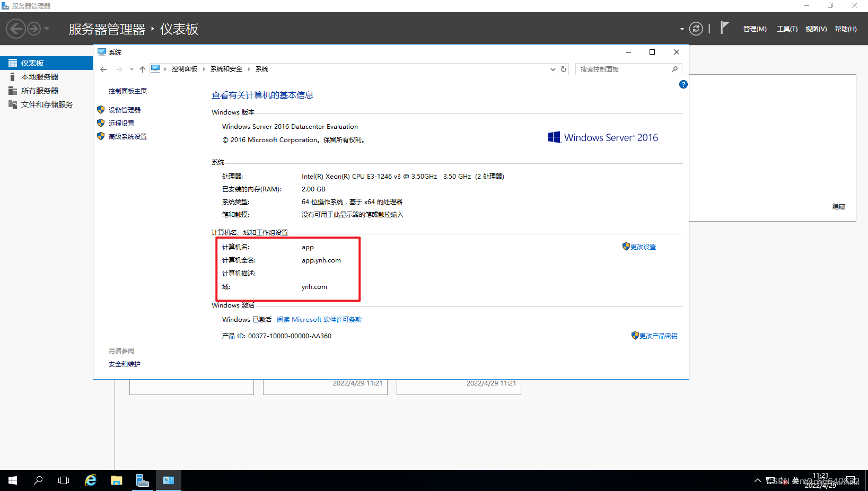The image size is (868, 491).
Task: Open taskbar search
Action: [x=38, y=480]
